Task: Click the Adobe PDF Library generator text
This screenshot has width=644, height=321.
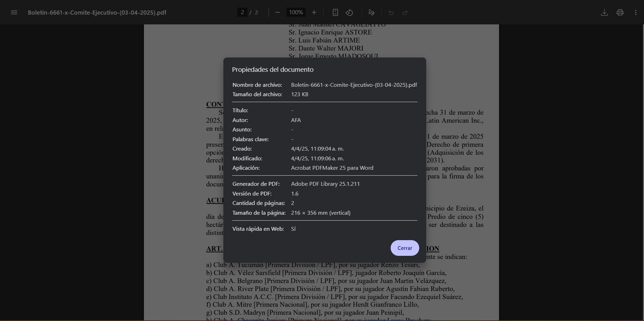Action: pos(325,184)
